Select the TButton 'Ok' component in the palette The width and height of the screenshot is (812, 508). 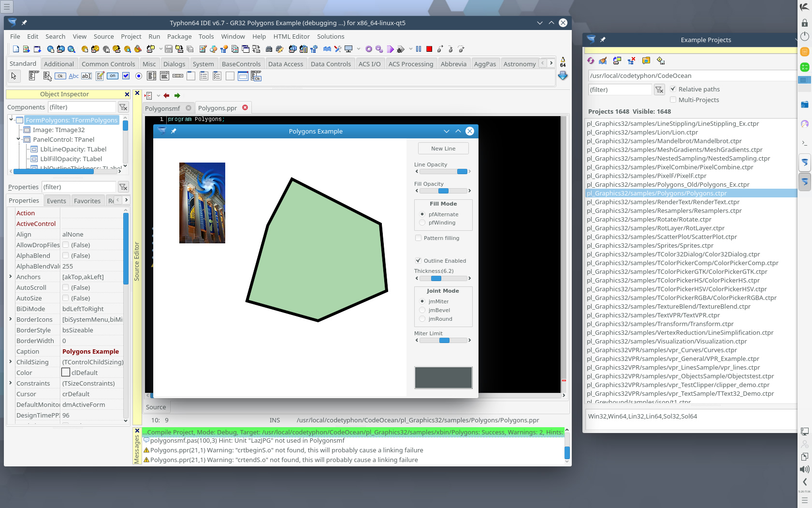click(60, 76)
